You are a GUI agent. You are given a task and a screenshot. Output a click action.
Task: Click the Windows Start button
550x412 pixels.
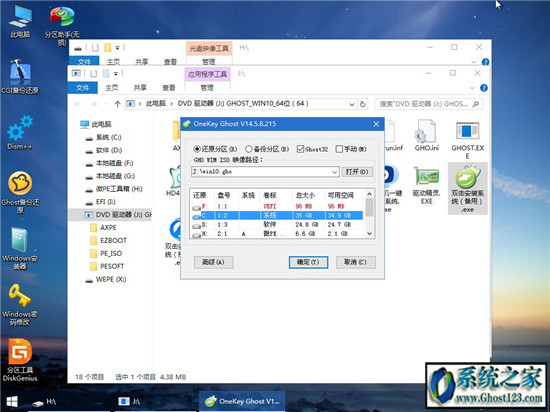tap(12, 401)
